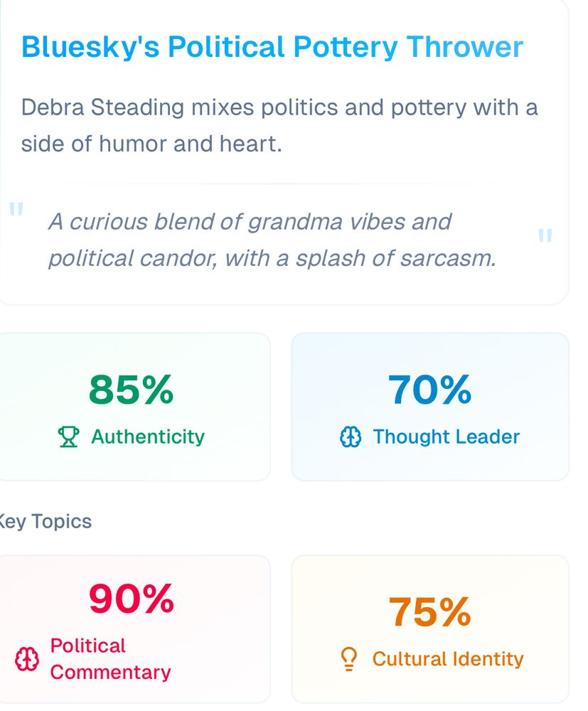The height and width of the screenshot is (711, 588).
Task: Click the Bluesky's Political Pottery Thrower title
Action: 272,48
